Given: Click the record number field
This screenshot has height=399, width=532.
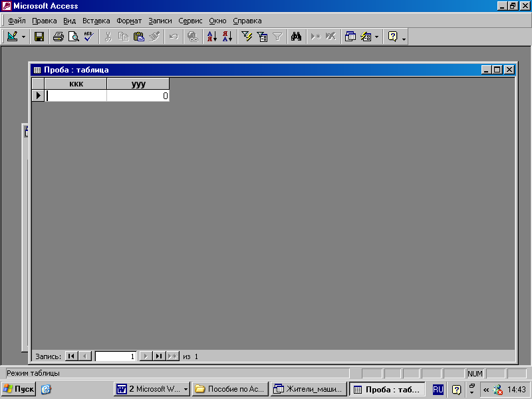Looking at the screenshot, I should coord(116,356).
